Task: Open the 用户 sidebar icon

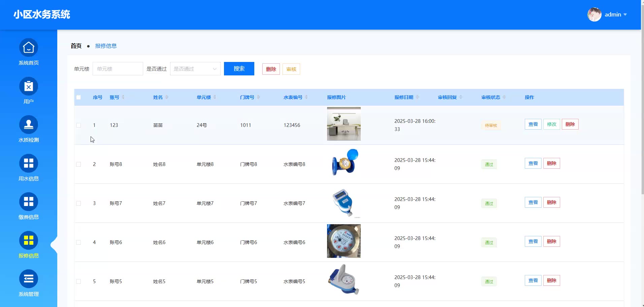Action: [x=29, y=87]
